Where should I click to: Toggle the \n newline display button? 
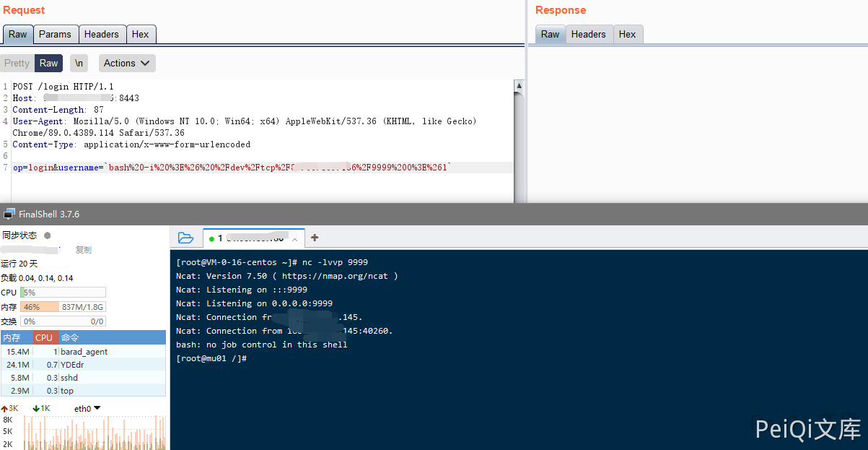[x=79, y=64]
